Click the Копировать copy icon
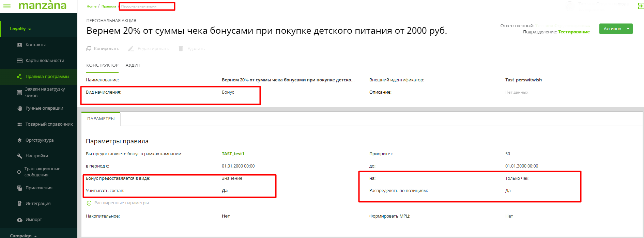 tap(89, 49)
